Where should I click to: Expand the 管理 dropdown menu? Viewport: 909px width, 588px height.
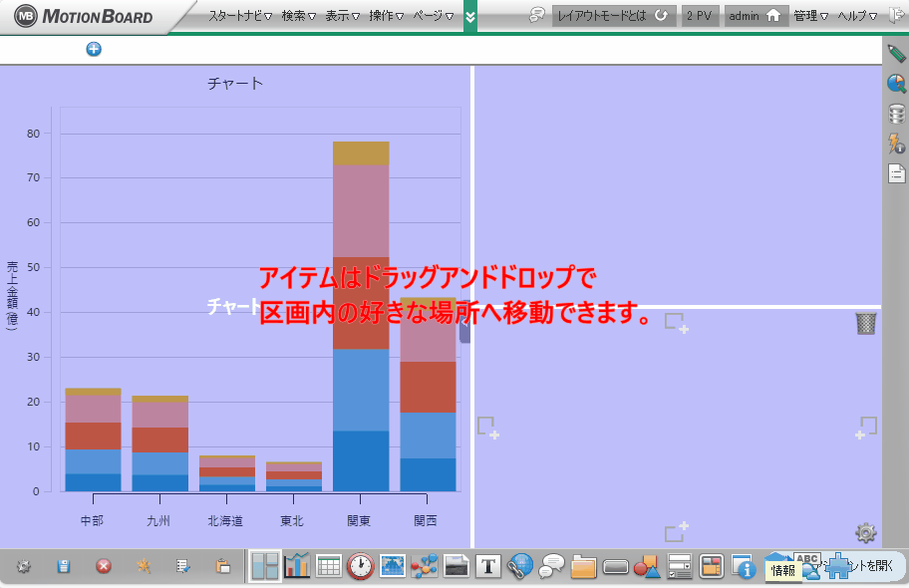pos(810,16)
